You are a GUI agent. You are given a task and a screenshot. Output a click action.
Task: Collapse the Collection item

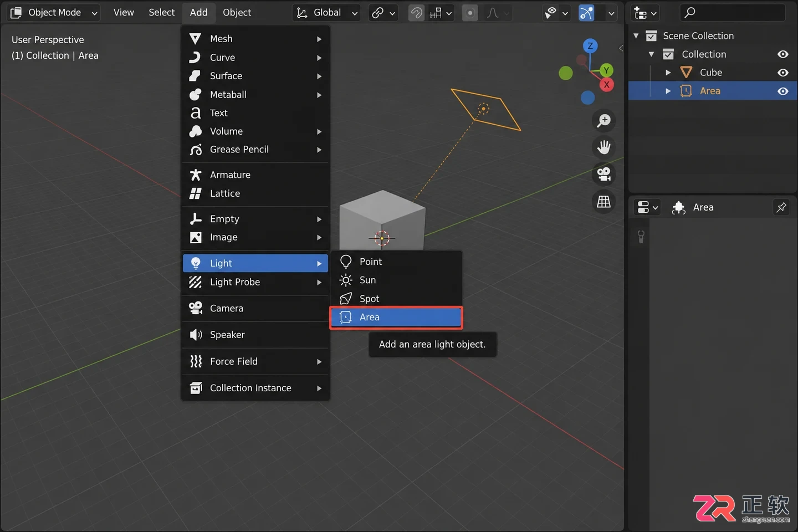[x=652, y=54]
